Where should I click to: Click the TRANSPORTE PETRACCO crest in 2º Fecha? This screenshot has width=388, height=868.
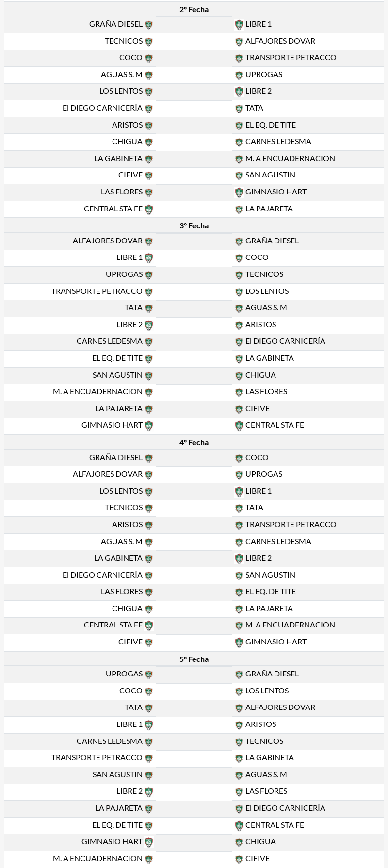239,58
